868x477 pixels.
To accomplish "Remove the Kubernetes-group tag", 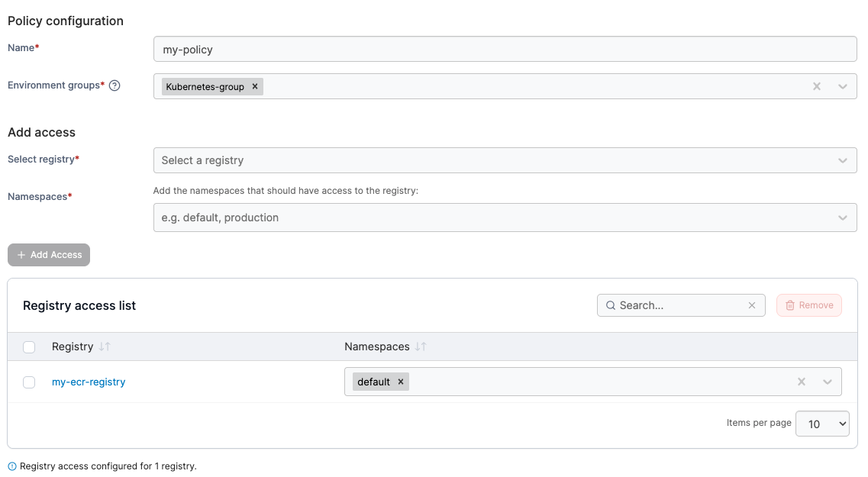I will (x=255, y=87).
